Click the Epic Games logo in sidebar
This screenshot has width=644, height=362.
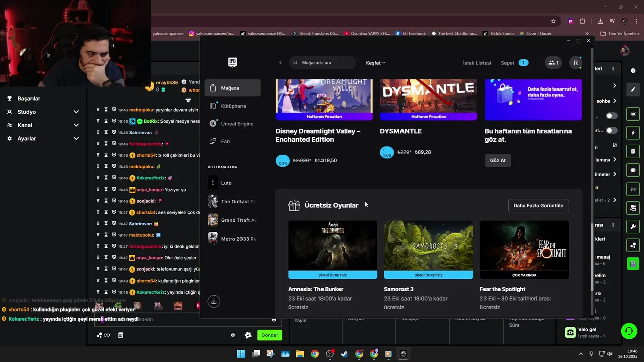pyautogui.click(x=232, y=62)
